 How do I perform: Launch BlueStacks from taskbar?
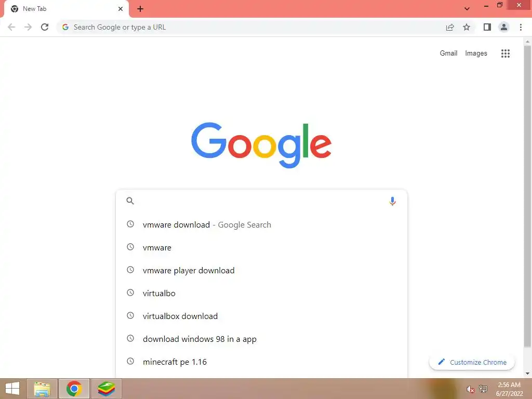[x=106, y=389]
